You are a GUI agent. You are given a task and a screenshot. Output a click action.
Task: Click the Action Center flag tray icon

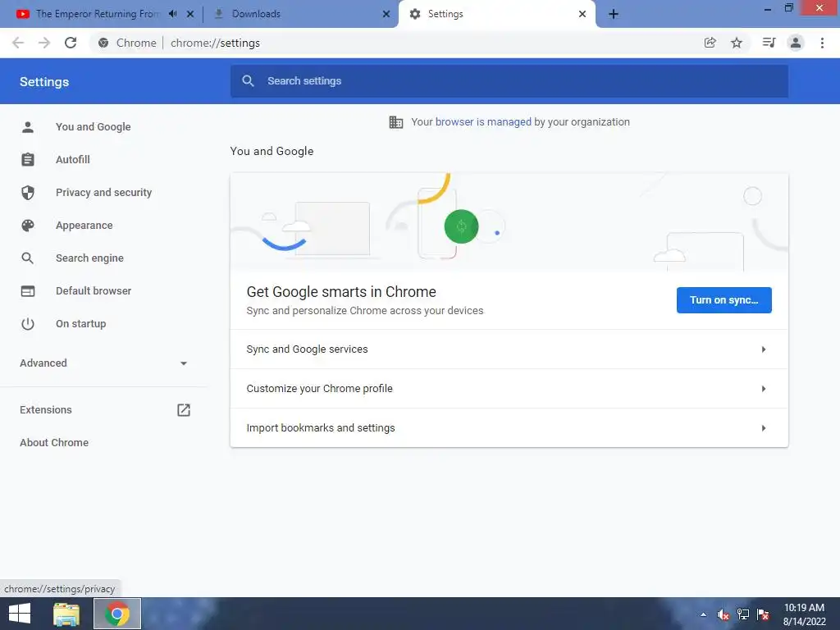[763, 614]
